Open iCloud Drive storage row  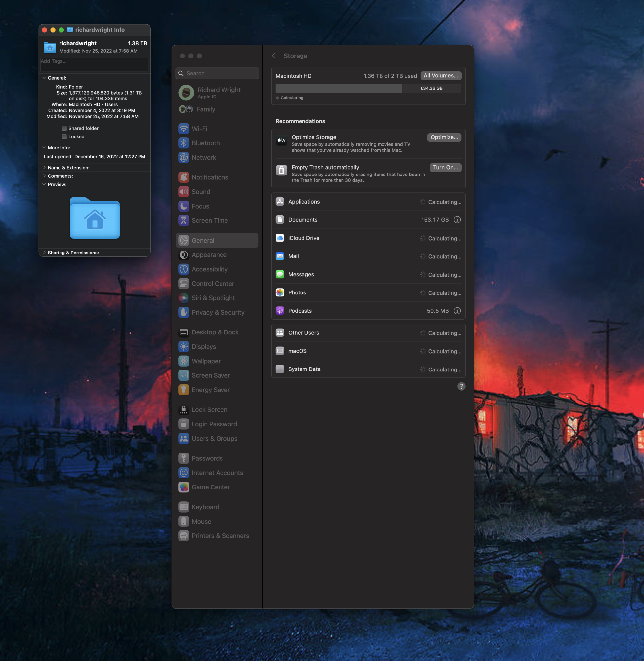[x=368, y=238]
